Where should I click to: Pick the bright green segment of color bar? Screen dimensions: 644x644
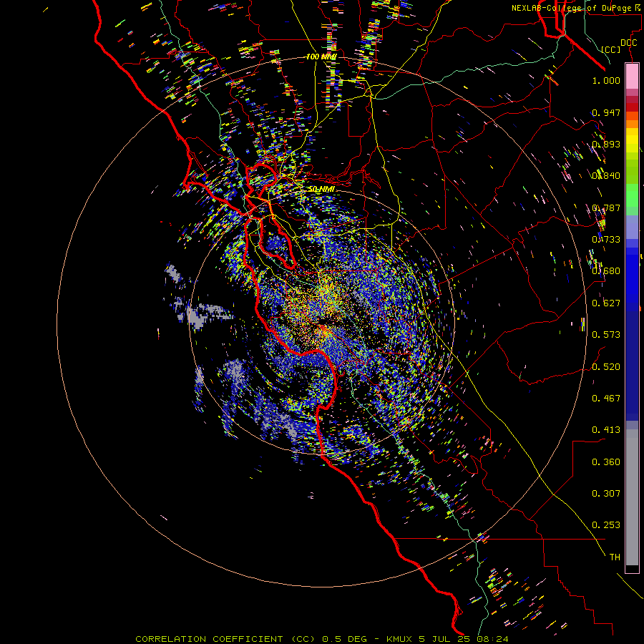(x=632, y=195)
